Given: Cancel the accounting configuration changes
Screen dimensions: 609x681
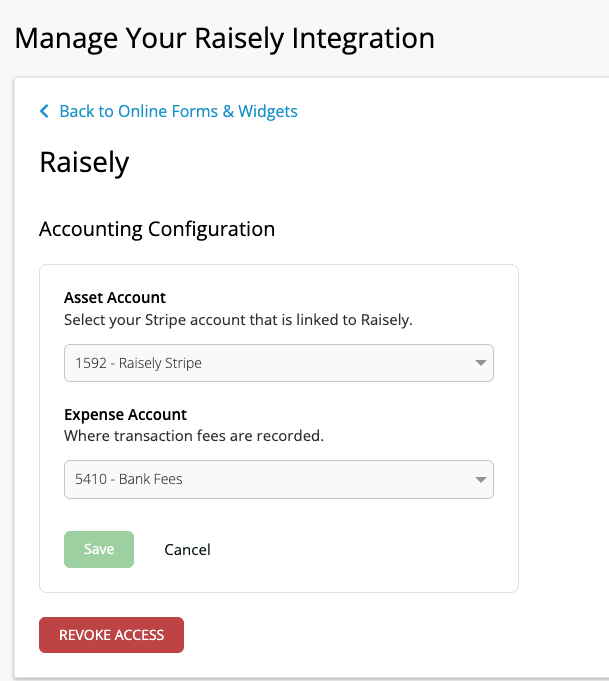Looking at the screenshot, I should click(x=187, y=549).
